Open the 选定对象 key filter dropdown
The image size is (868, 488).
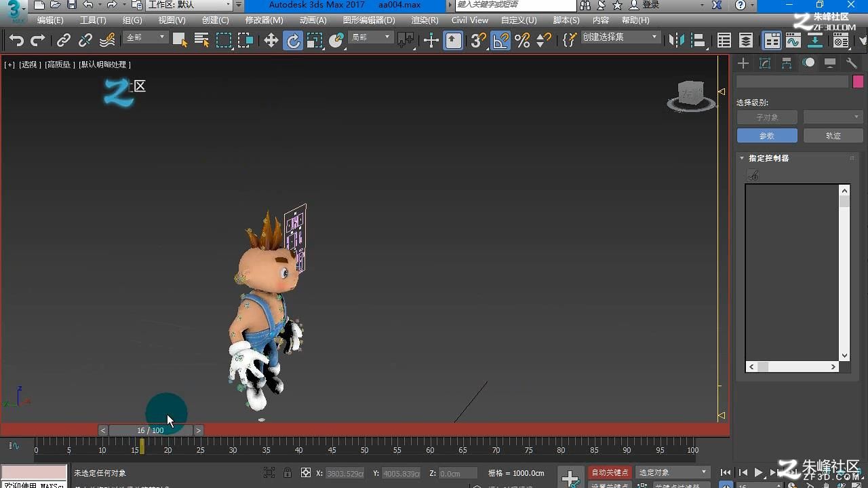click(672, 472)
